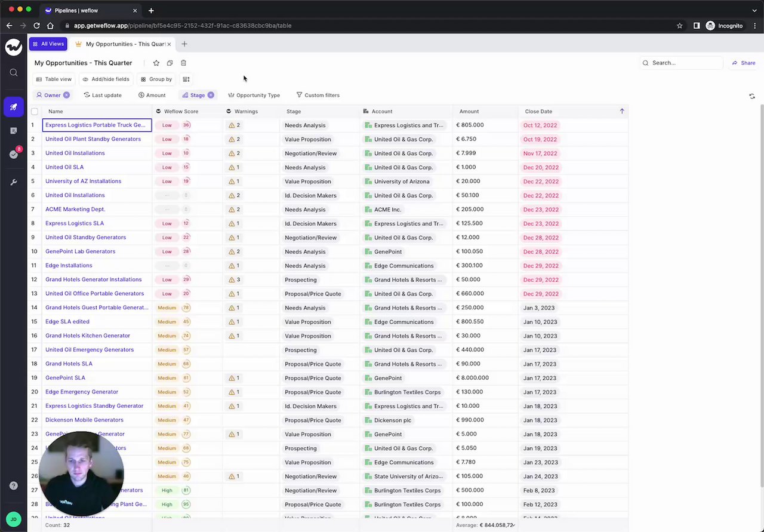Toggle the select-all header checkbox
Screen dimensions: 764x532
(x=35, y=112)
